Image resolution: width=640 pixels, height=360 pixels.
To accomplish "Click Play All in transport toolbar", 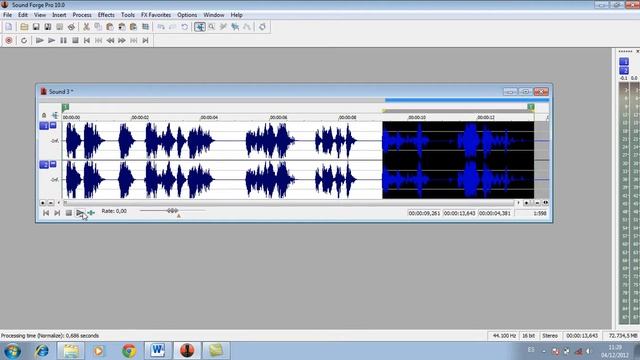I will coord(40,40).
